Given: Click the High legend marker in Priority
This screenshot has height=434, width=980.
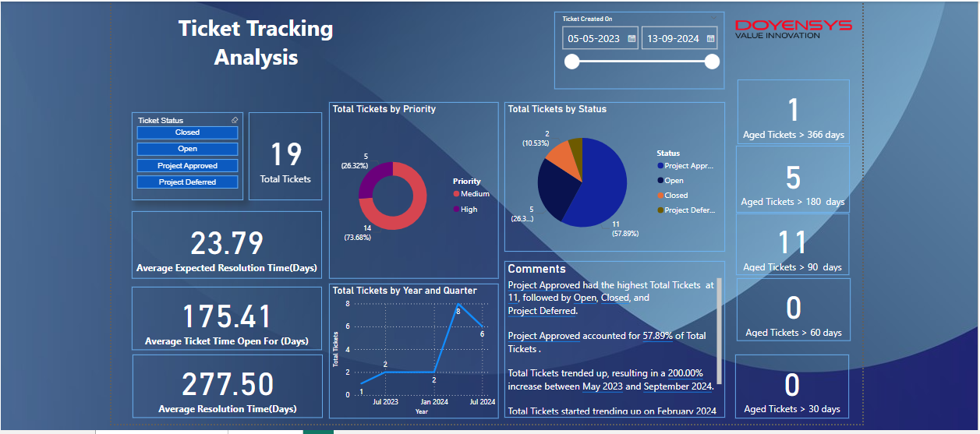Looking at the screenshot, I should (x=456, y=209).
